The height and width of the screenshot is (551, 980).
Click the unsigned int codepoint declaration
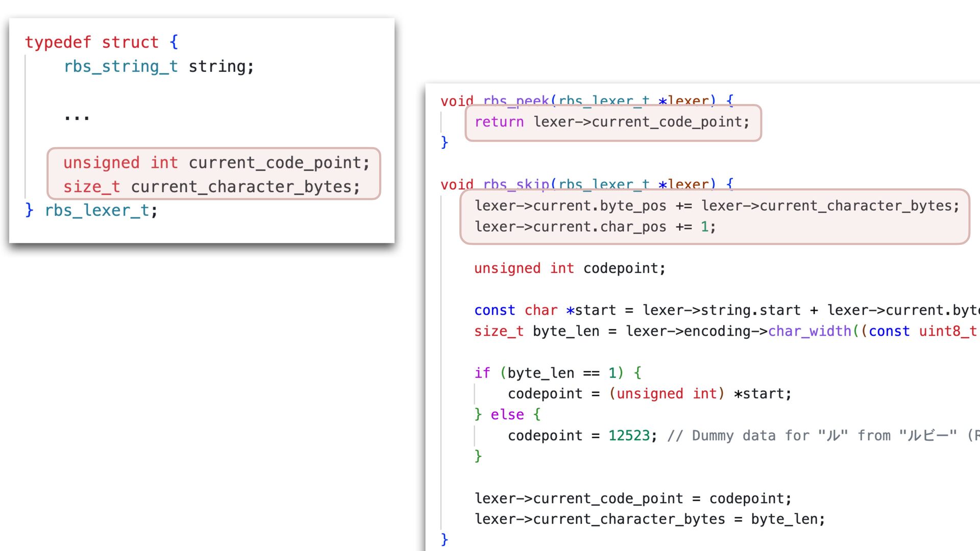click(569, 268)
